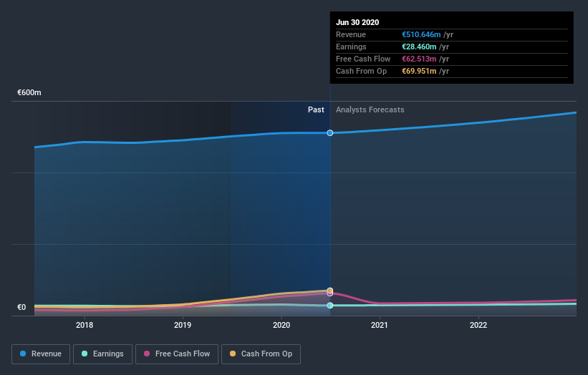The height and width of the screenshot is (375, 588).
Task: Click the teal Earnings data point marker
Action: [x=330, y=306]
